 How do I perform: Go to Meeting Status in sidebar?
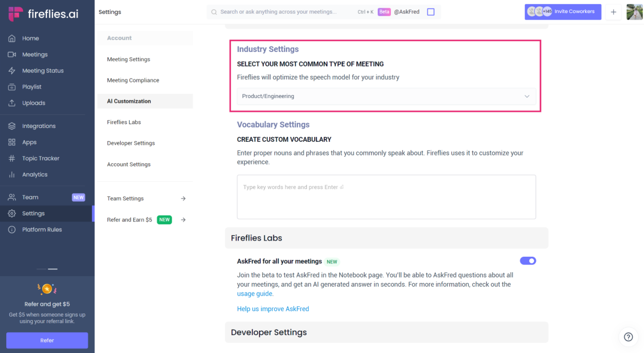pyautogui.click(x=43, y=71)
